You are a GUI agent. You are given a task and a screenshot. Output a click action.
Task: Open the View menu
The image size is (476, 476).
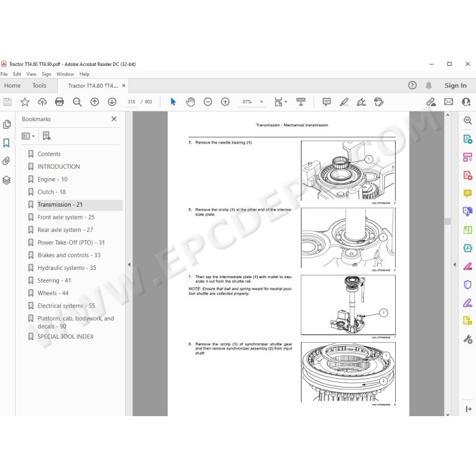tap(31, 74)
